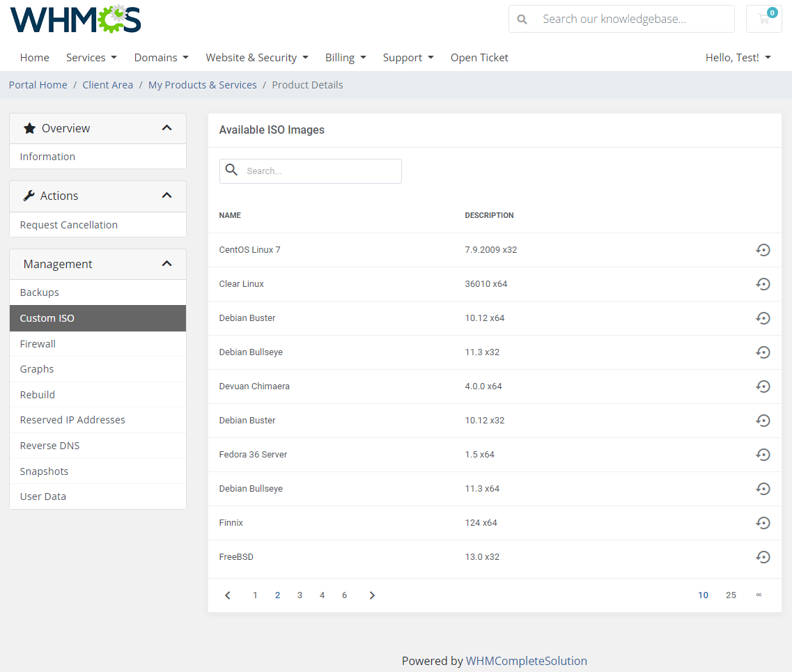This screenshot has height=672, width=792.
Task: Click the load icon for Clear Linux
Action: tap(763, 284)
